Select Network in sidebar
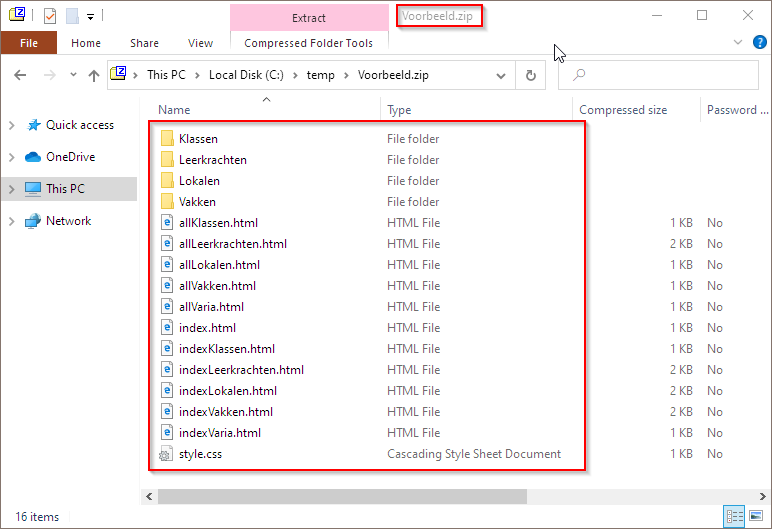 tap(68, 221)
